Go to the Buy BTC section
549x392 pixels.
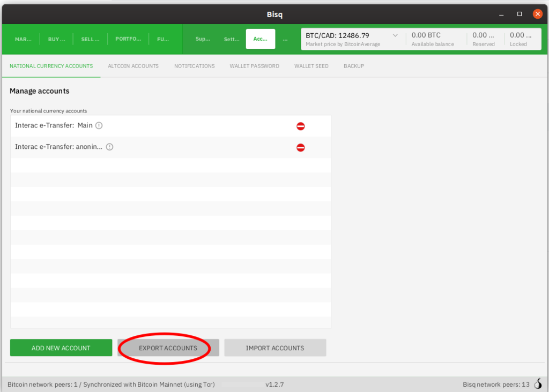(x=56, y=39)
